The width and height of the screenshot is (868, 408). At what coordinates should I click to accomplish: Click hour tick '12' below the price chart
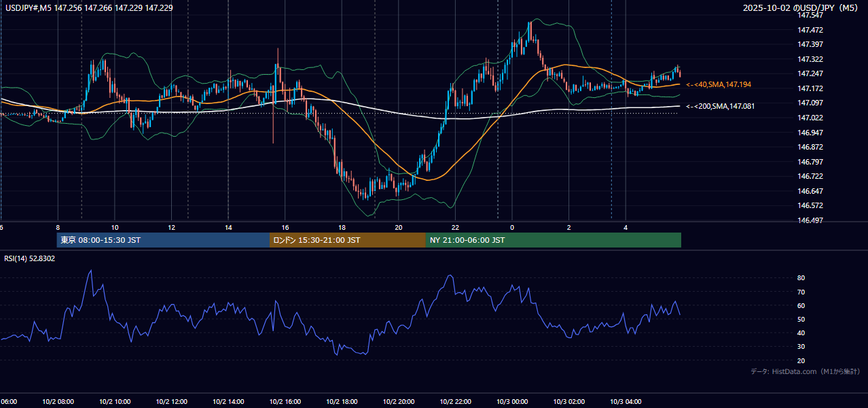point(172,228)
